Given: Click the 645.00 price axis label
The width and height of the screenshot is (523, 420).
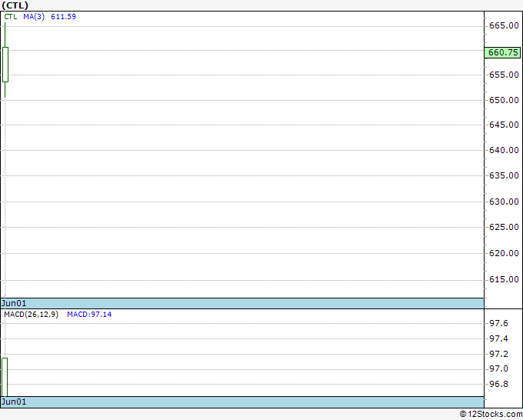Looking at the screenshot, I should pos(504,125).
